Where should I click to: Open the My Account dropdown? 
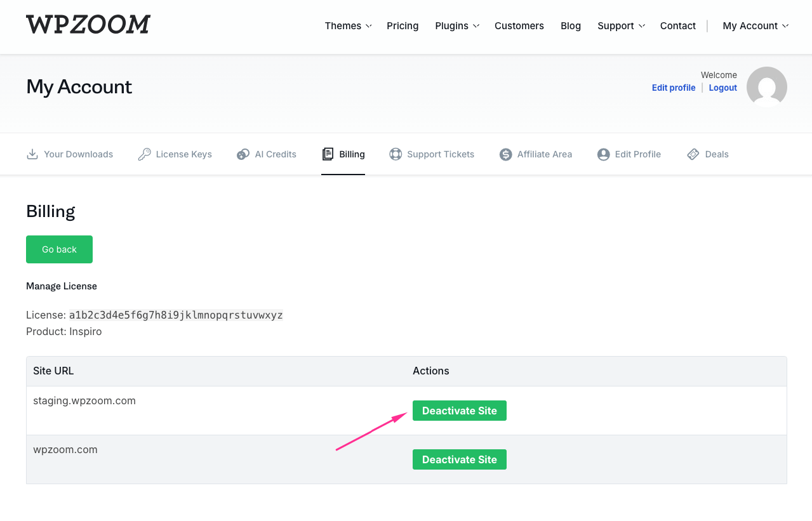(x=755, y=26)
